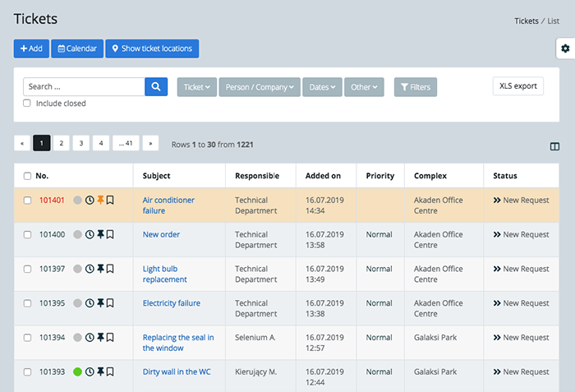Click green status dot on ticket 101393
Image resolution: width=575 pixels, height=392 pixels.
pos(77,371)
